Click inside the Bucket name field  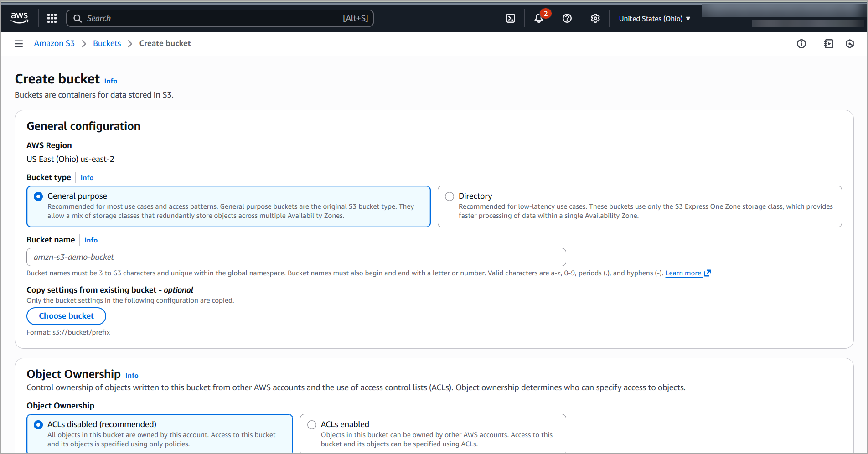point(296,257)
